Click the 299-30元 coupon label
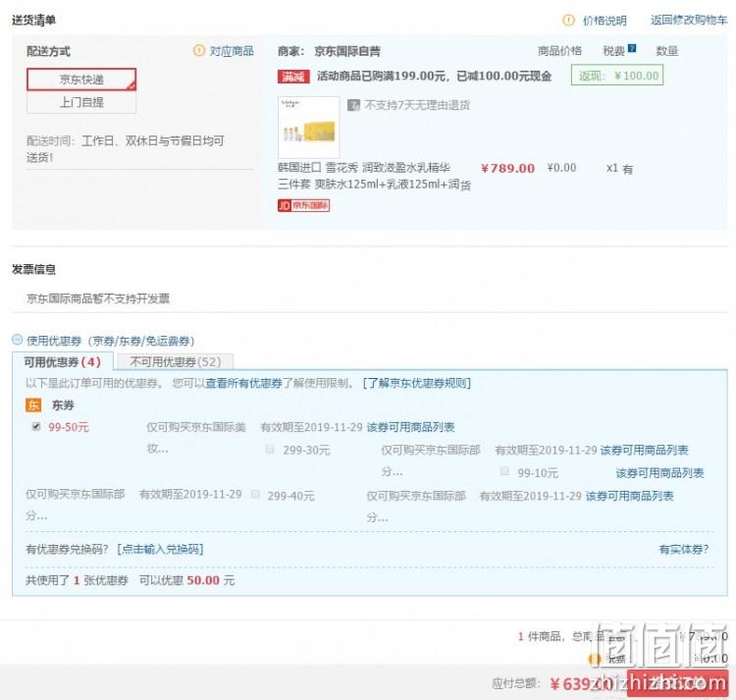This screenshot has height=700, width=736. coord(306,451)
